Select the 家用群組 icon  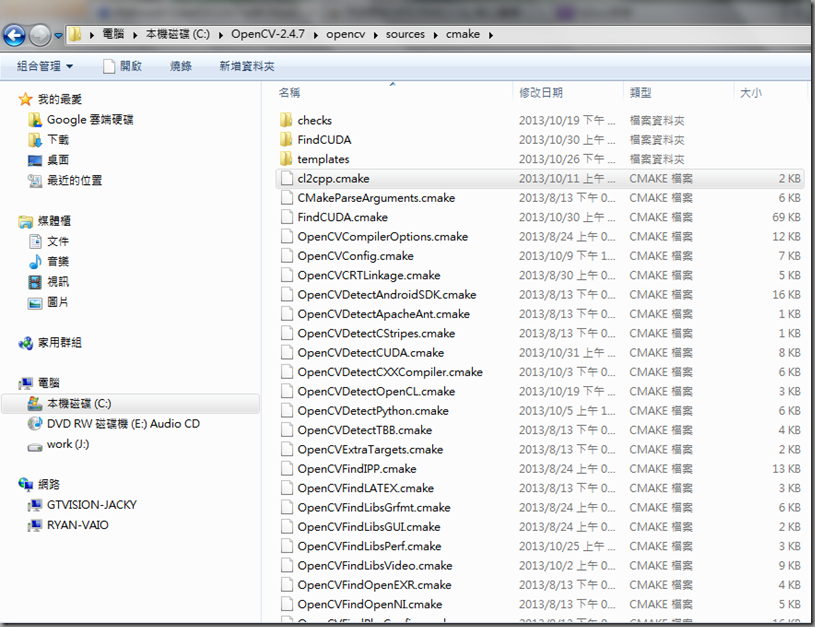click(x=25, y=343)
